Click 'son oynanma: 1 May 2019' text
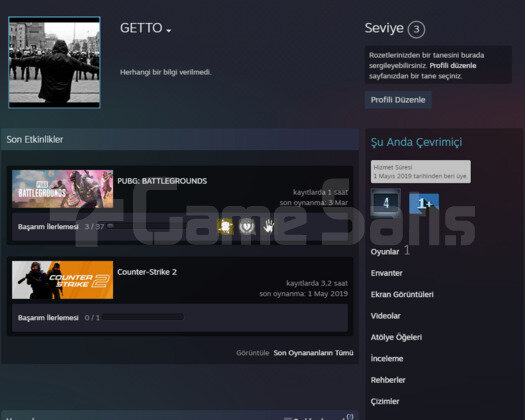This screenshot has width=525, height=420. tap(304, 294)
